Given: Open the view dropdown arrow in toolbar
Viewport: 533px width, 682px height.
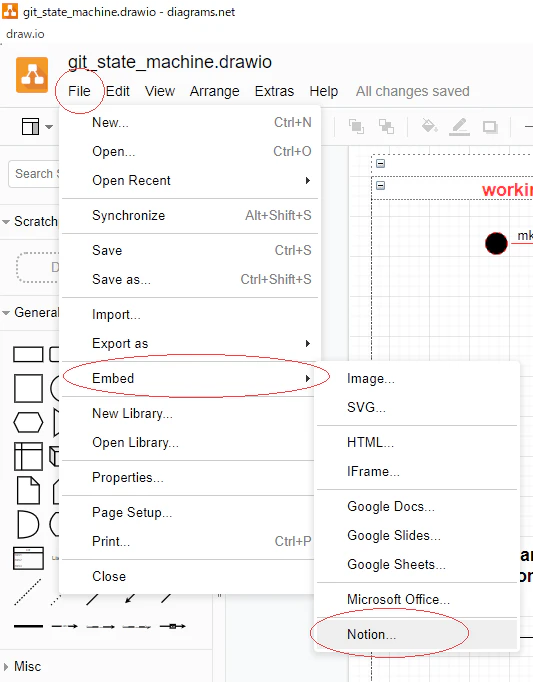Looking at the screenshot, I should (x=49, y=127).
